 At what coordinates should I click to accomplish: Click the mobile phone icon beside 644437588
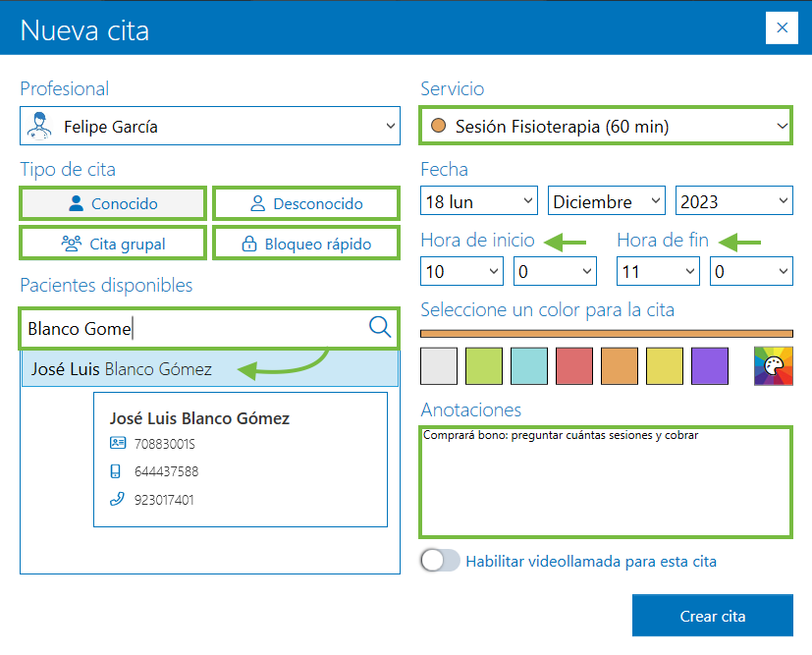point(118,471)
